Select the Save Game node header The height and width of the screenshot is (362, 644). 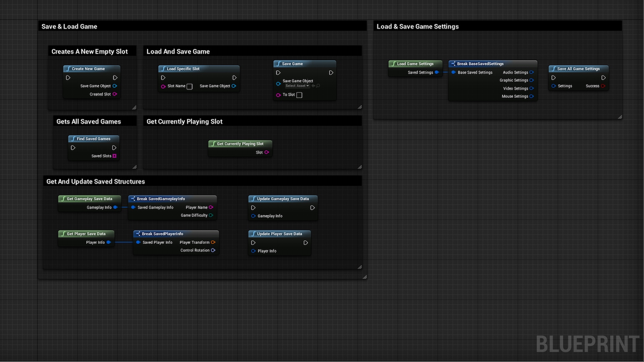pyautogui.click(x=305, y=64)
